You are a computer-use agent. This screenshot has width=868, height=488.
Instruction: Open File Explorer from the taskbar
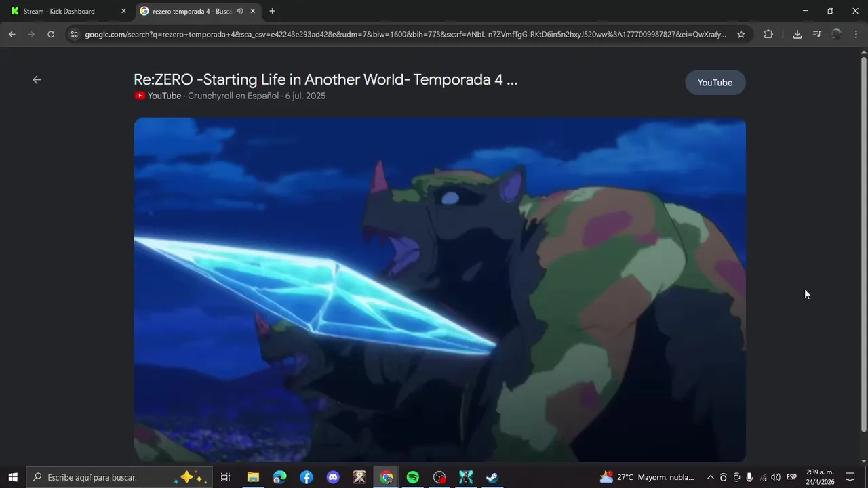pos(253,477)
